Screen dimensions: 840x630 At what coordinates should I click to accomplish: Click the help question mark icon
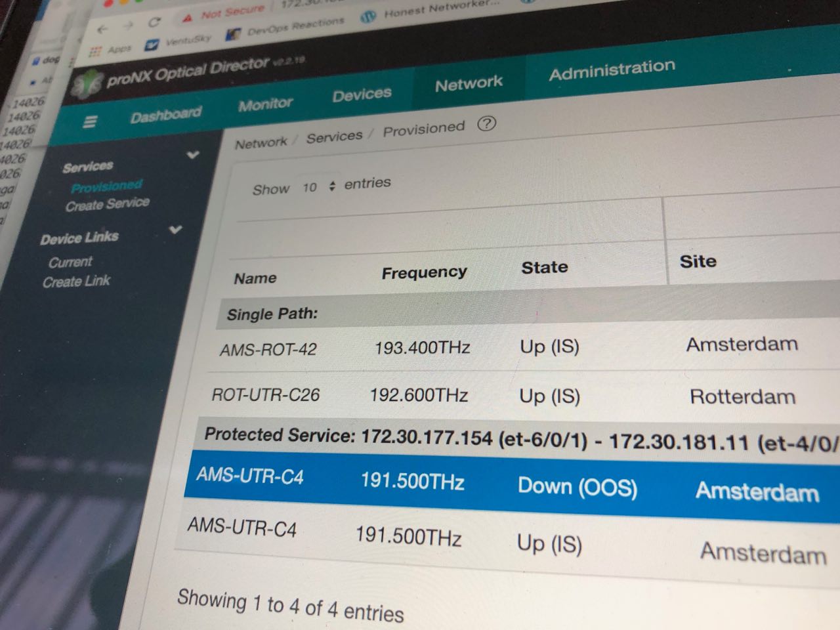click(x=486, y=123)
